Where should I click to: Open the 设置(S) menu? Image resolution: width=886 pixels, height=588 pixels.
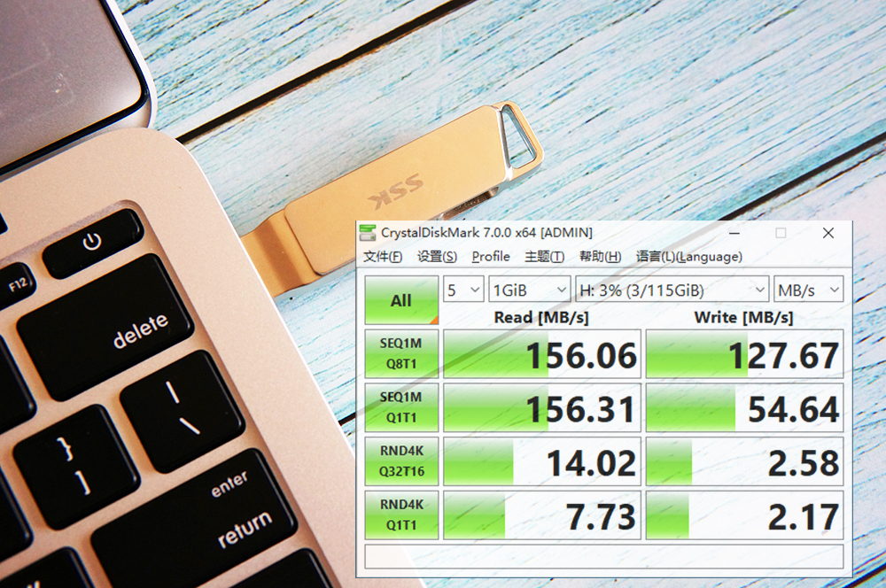pyautogui.click(x=437, y=257)
